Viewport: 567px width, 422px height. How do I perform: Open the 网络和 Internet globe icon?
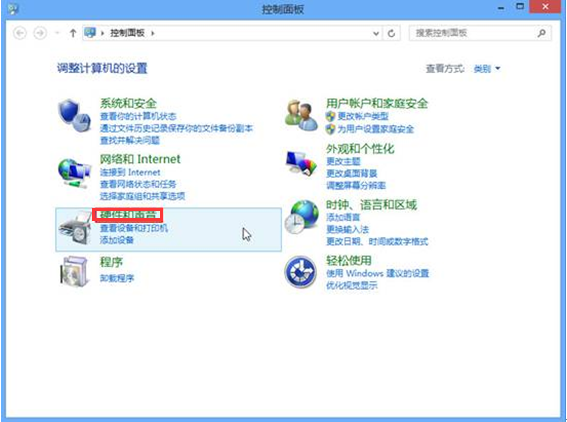74,173
